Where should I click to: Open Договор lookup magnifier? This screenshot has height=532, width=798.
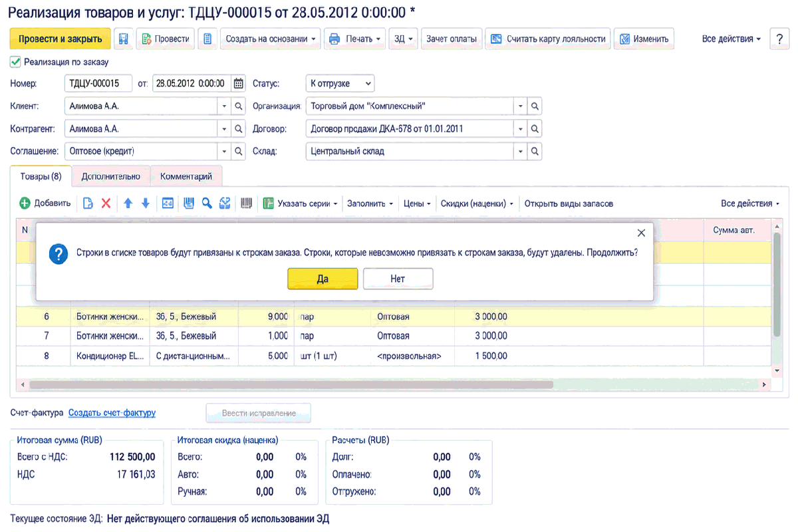point(535,129)
